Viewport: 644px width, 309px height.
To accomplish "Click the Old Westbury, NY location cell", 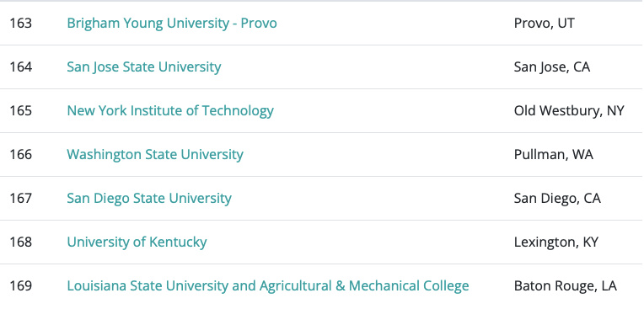I will [x=569, y=111].
